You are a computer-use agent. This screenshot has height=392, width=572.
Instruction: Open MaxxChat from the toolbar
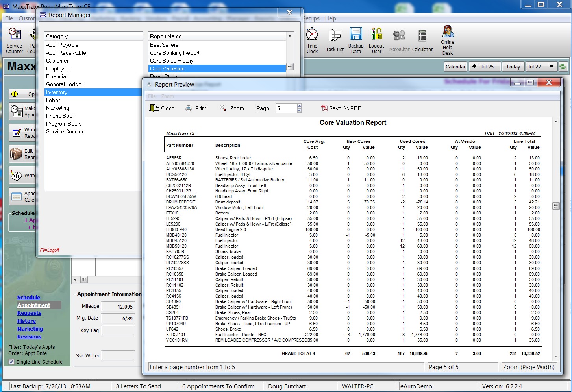[399, 40]
